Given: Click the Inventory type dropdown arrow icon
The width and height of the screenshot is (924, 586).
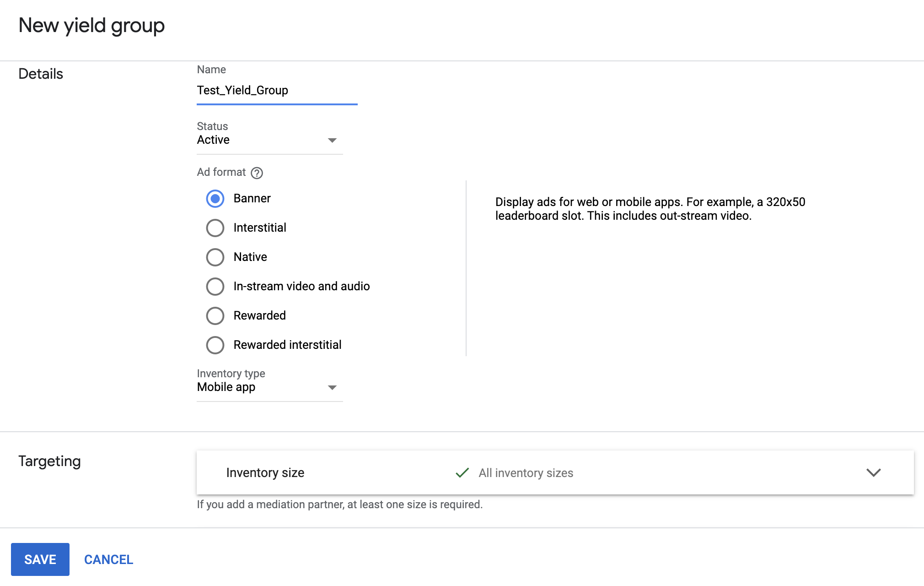Looking at the screenshot, I should [x=333, y=387].
